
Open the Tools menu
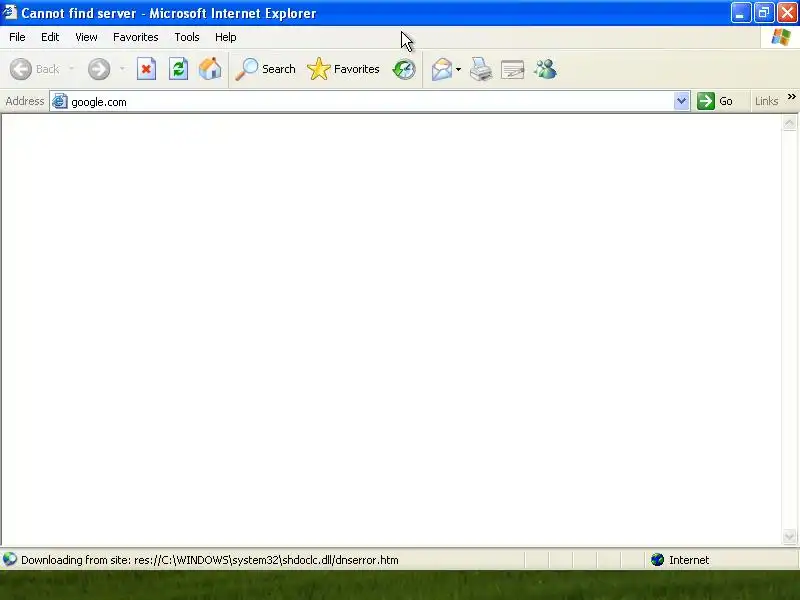(x=187, y=37)
